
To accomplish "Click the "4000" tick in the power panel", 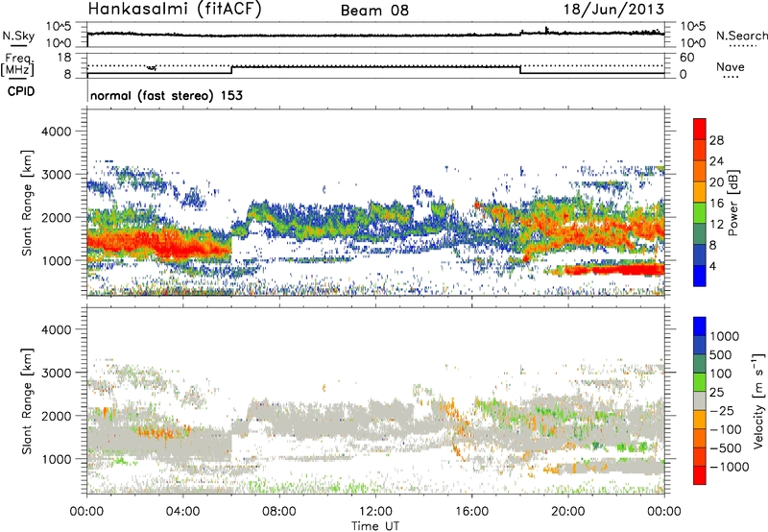I will click(x=56, y=132).
